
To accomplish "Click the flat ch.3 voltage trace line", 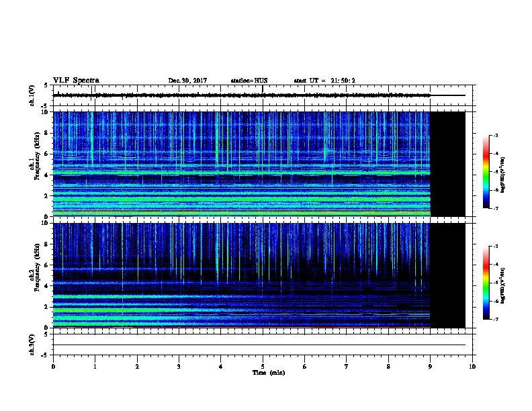I will [259, 345].
